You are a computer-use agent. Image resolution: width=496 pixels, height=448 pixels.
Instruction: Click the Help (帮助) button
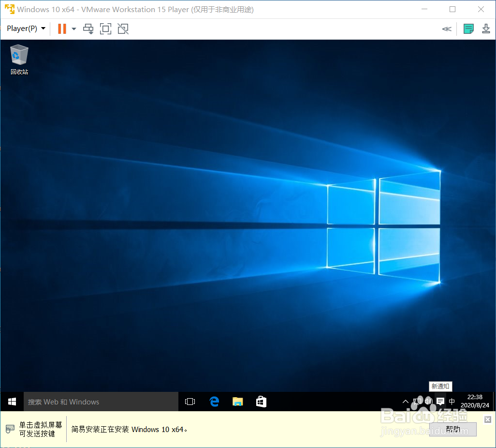click(x=452, y=429)
